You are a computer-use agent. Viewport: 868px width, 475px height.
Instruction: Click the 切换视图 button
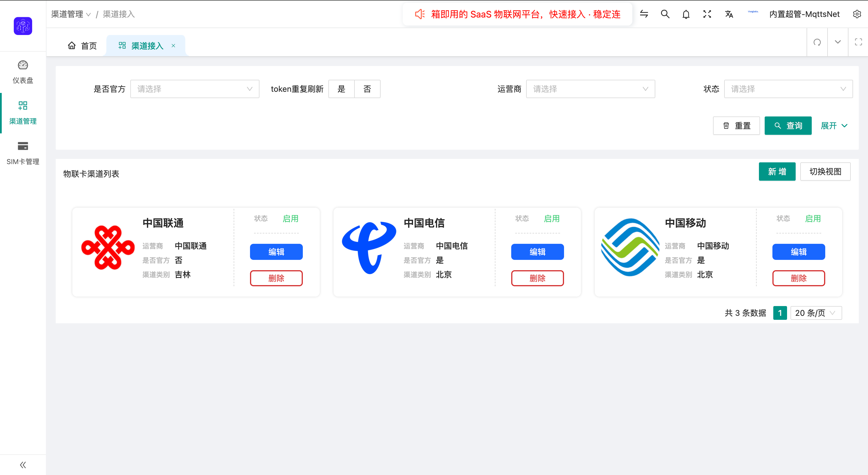coord(825,171)
